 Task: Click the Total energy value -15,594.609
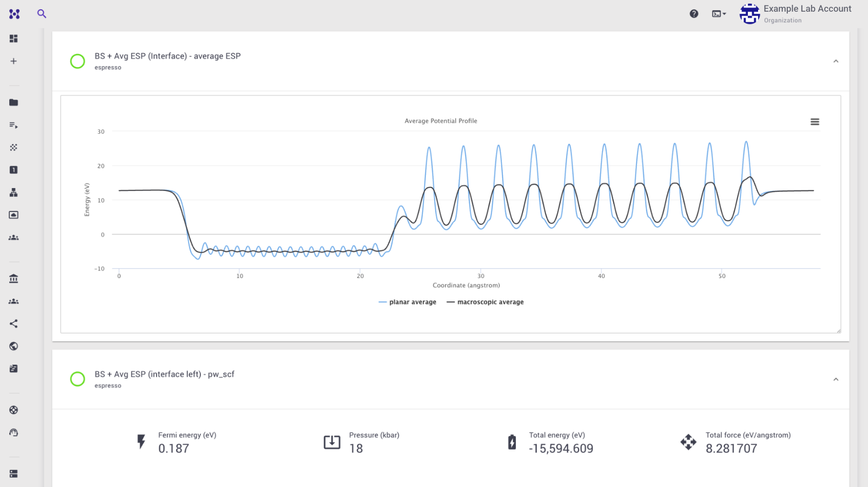point(561,448)
